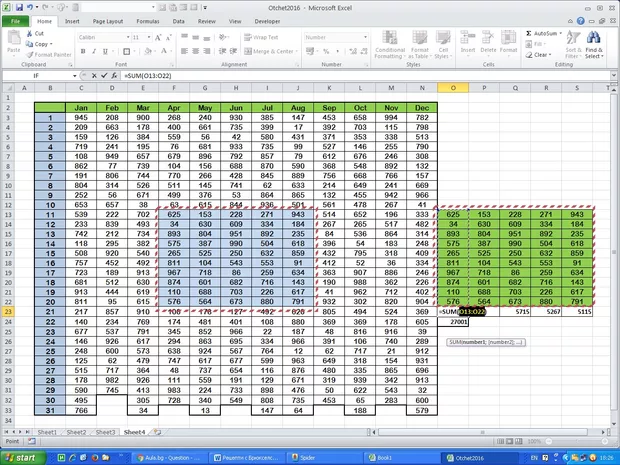Click the Borders icon in Font group
Image resolution: width=620 pixels, height=465 pixels.
(x=127, y=51)
